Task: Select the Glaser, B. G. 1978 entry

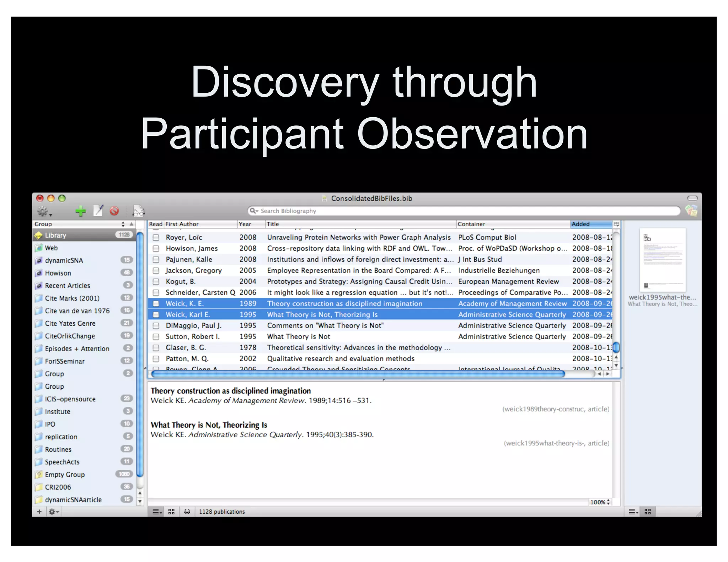Action: [380, 348]
